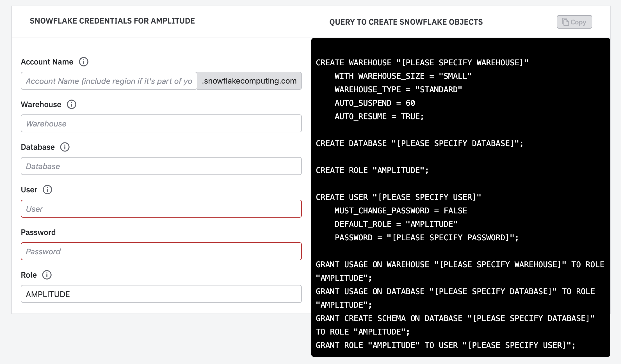Click the CREATE ROLE "AMPLITUDE" code line
Screen dimensions: 621x364
[372, 170]
